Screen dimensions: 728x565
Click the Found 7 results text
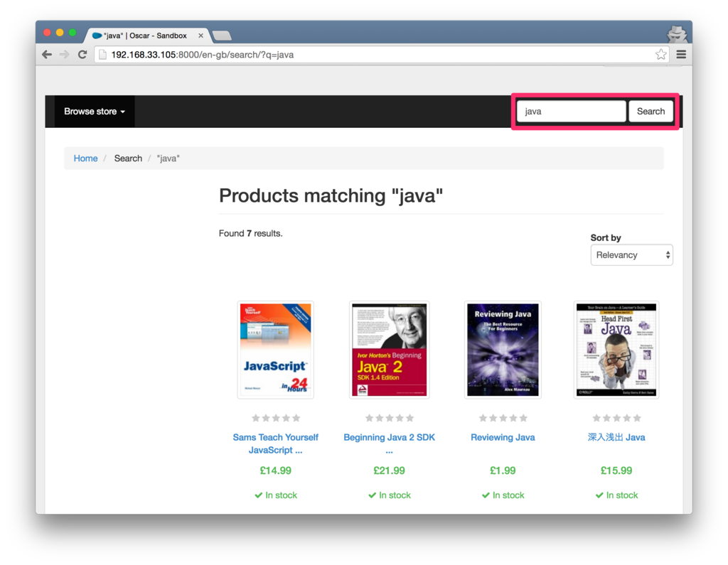251,233
